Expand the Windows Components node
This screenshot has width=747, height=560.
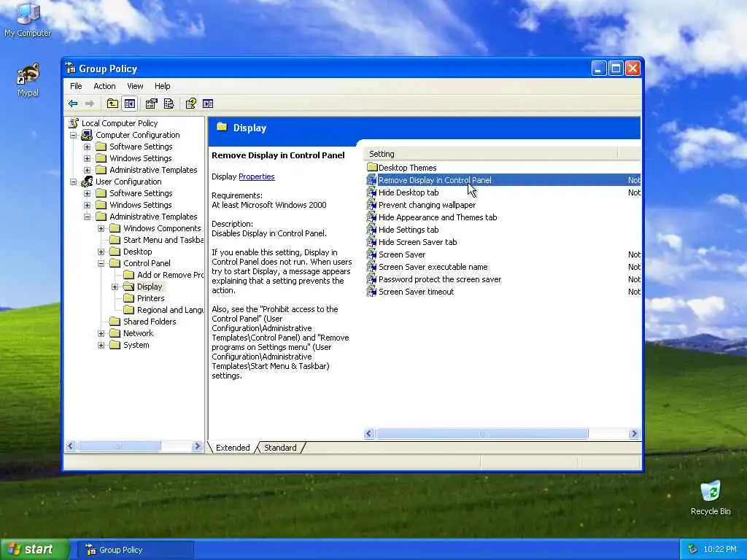(x=101, y=228)
